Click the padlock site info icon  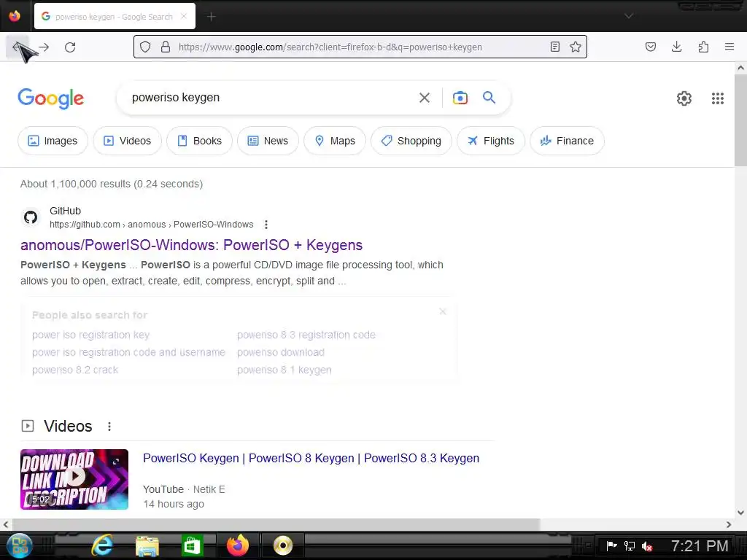[x=166, y=47]
